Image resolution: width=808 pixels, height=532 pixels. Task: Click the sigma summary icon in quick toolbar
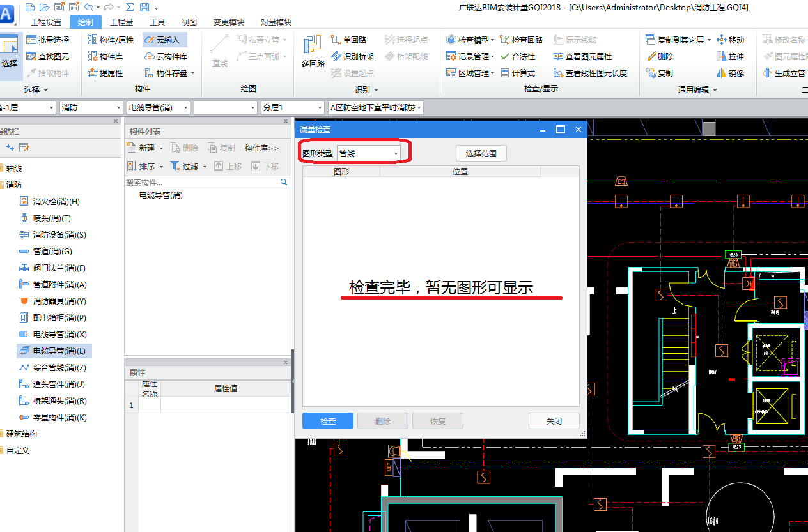click(x=130, y=7)
